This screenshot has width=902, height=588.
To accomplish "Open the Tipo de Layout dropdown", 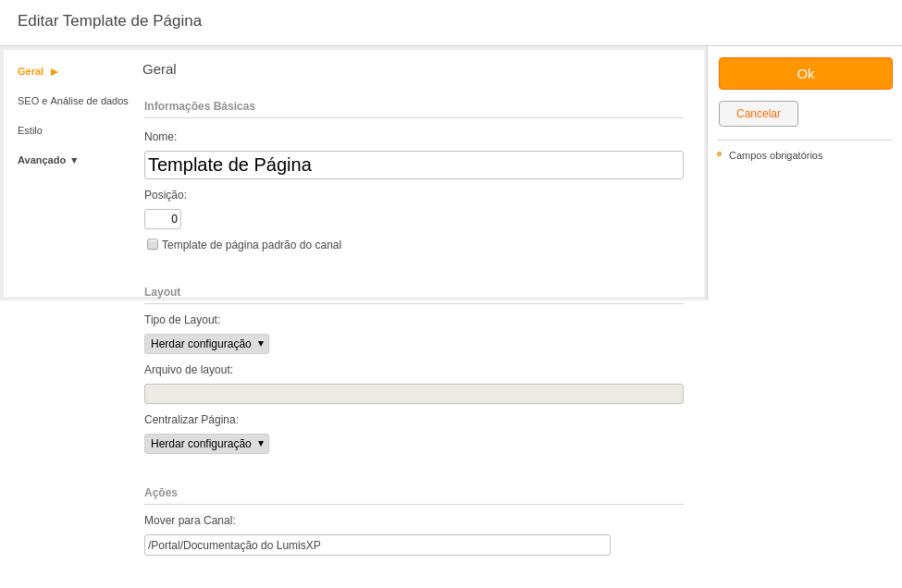I will [206, 344].
